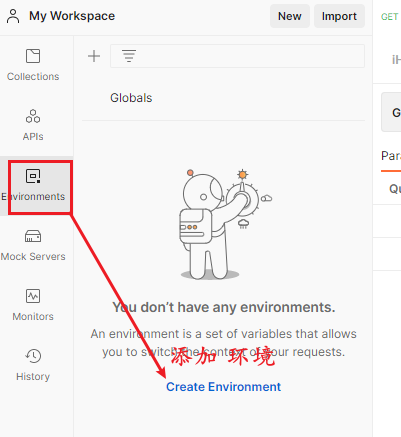
Task: Click the user profile icon beside My Workspace
Action: 13,16
